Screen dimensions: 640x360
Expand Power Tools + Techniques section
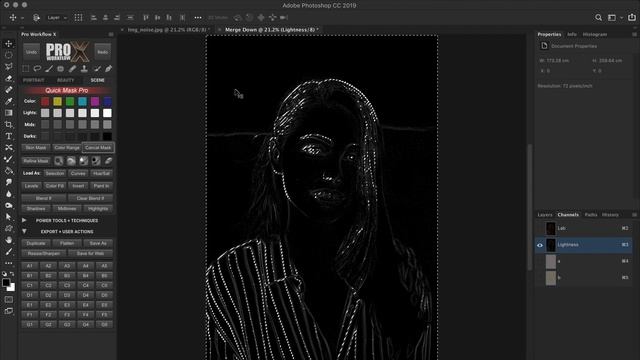[24, 220]
